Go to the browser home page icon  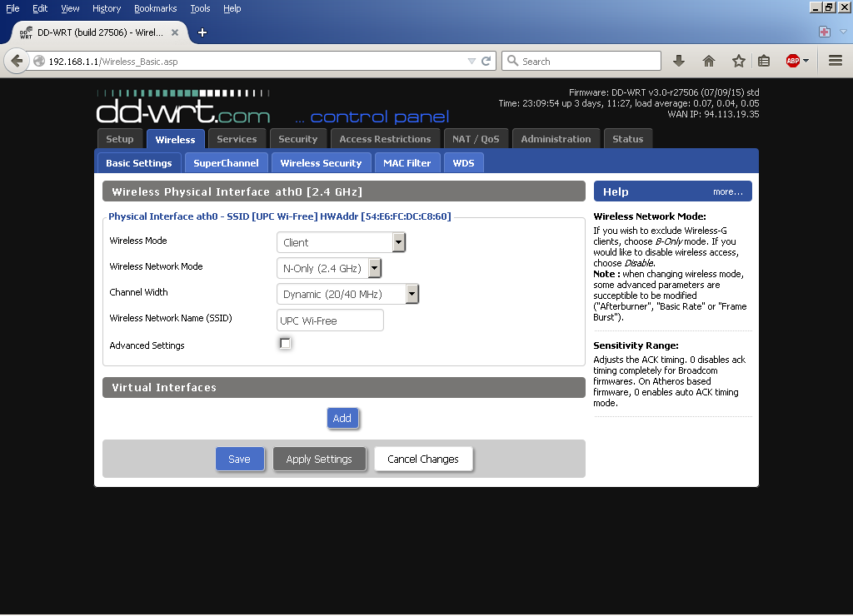click(709, 61)
